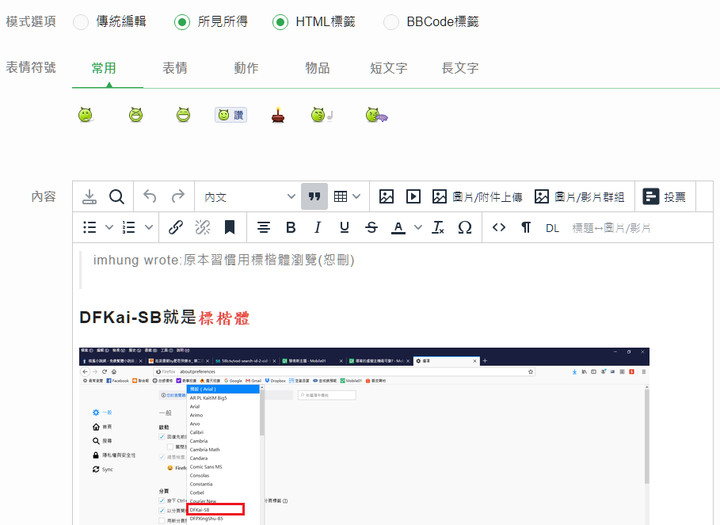Redo the last edit
Image resolution: width=720 pixels, height=525 pixels.
point(178,197)
